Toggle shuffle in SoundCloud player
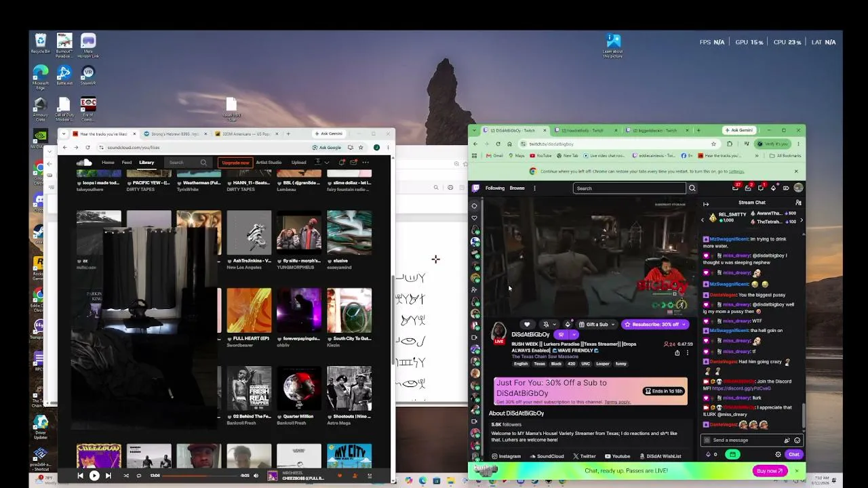Viewport: 868px width, 488px height. coord(126,476)
